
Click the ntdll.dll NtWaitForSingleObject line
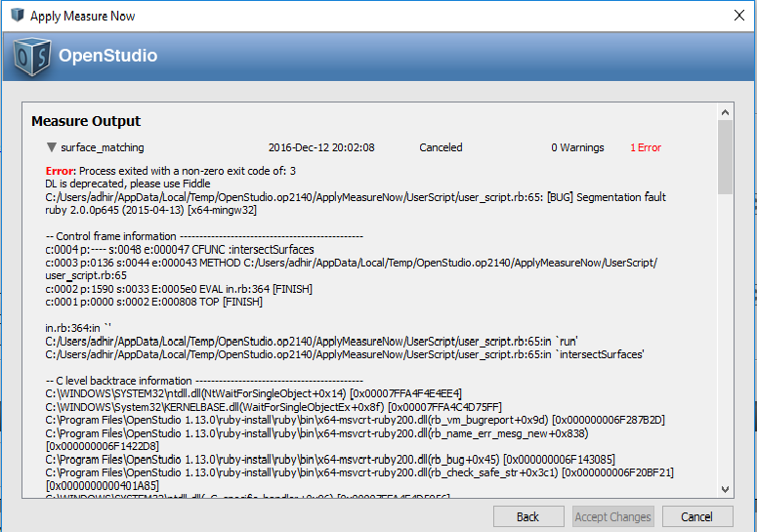pos(253,393)
